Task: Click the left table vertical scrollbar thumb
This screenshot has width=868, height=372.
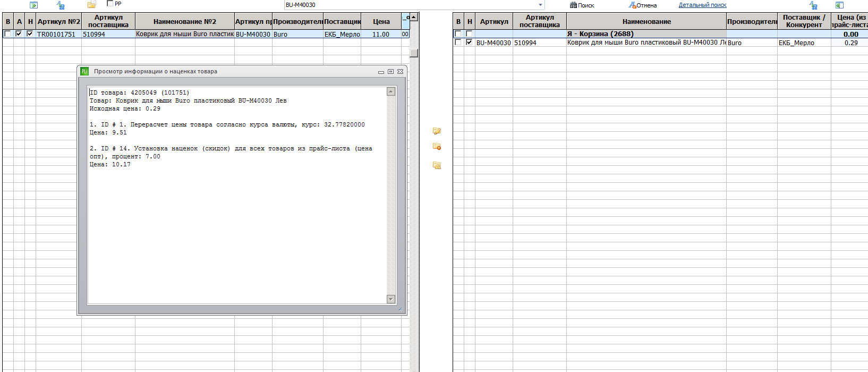Action: [x=414, y=53]
